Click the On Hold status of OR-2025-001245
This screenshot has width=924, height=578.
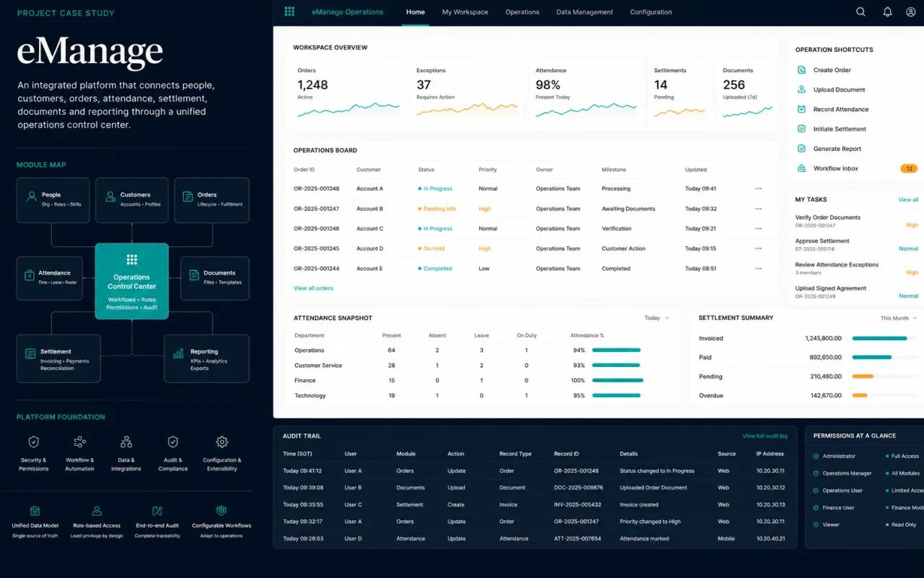pos(431,249)
